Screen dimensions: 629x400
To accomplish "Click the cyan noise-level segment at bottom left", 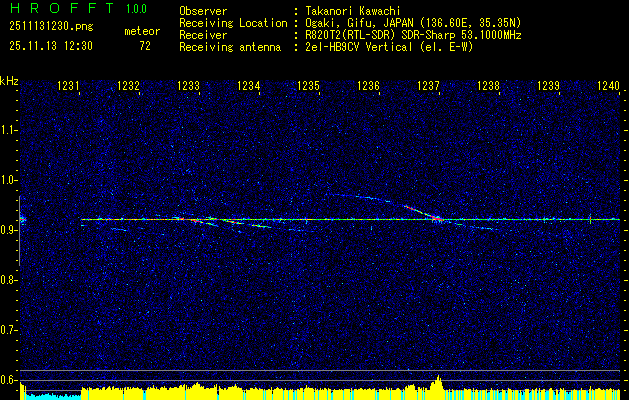I will coord(53,395).
